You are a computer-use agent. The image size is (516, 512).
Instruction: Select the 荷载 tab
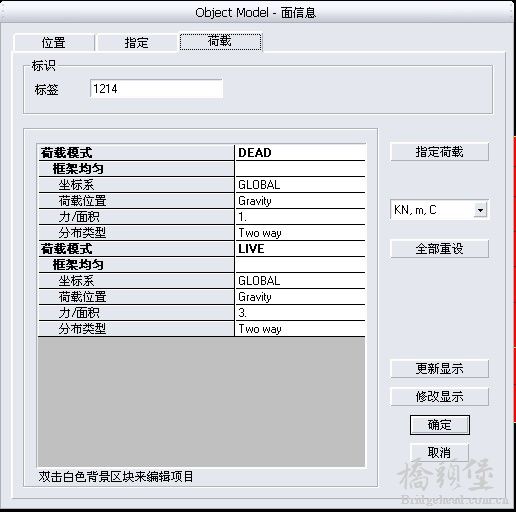tap(220, 41)
